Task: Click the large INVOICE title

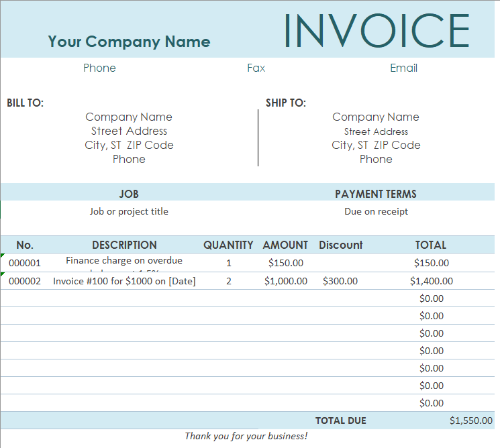Action: 377,31
